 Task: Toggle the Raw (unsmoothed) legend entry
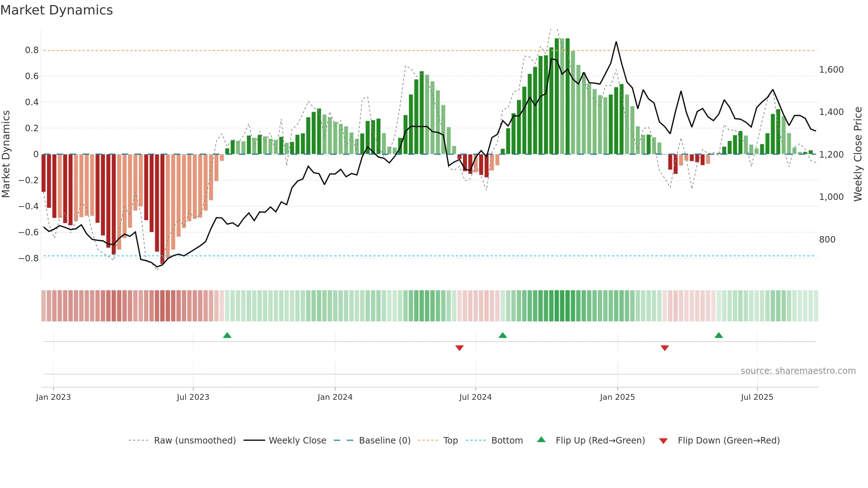(182, 440)
